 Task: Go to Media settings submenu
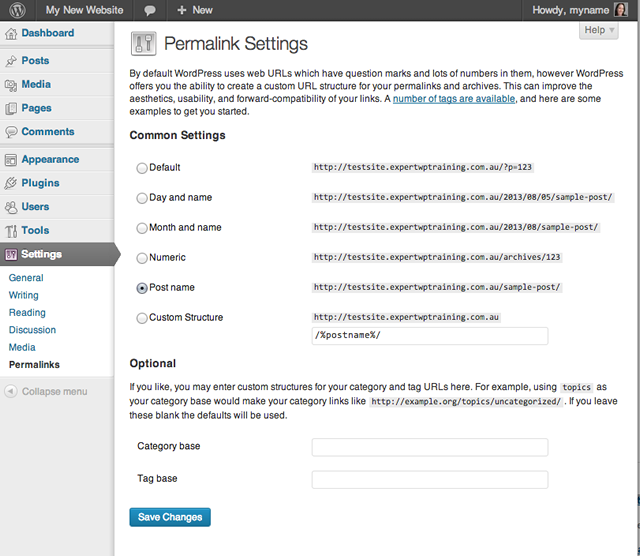click(x=22, y=347)
